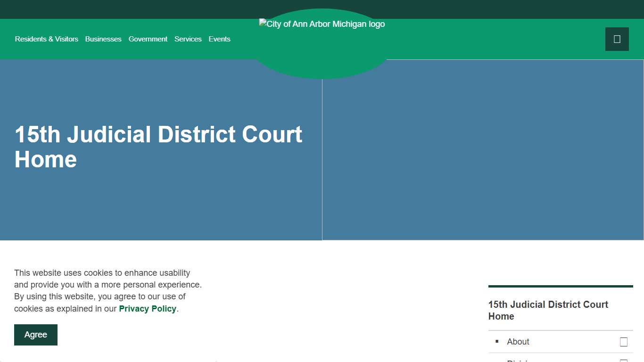This screenshot has height=362, width=644.
Task: Open the Government dropdown menu
Action: pos(148,39)
